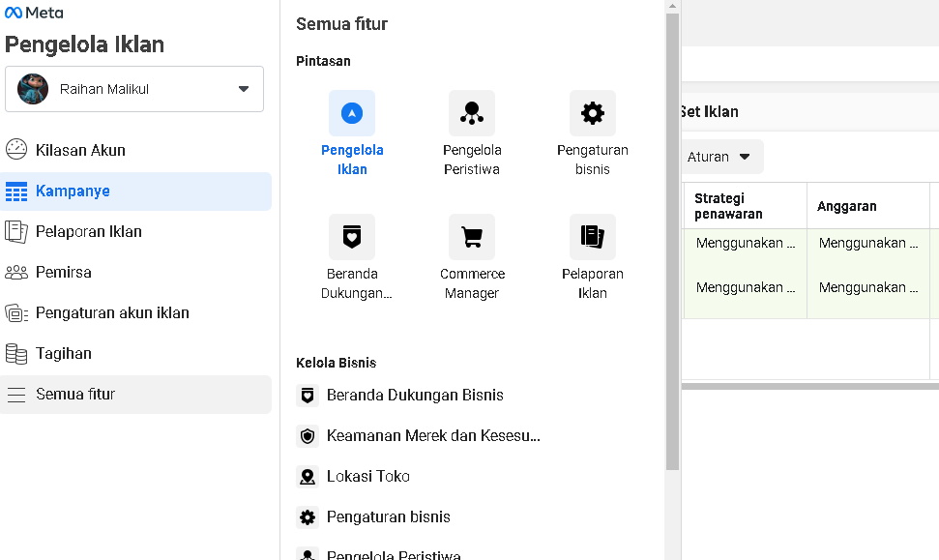The height and width of the screenshot is (560, 939).
Task: Click the table horizontal scrollbar
Action: pos(809,386)
